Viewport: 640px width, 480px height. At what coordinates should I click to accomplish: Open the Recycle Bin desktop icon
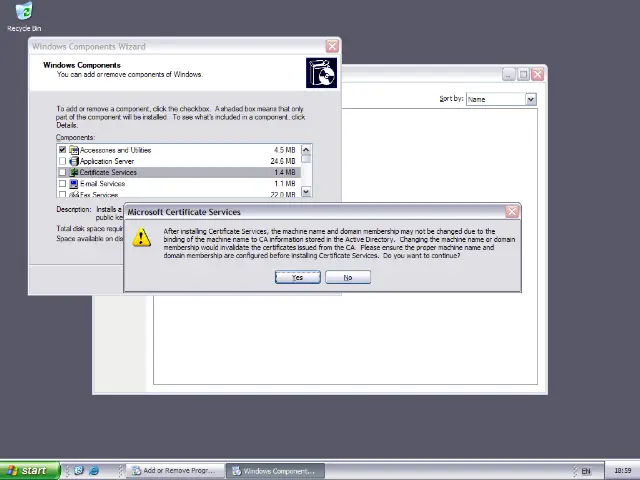coord(24,16)
